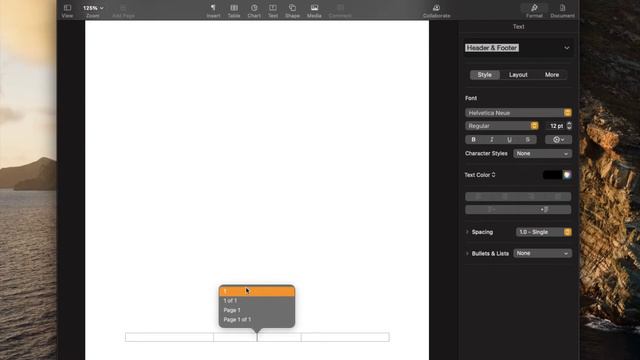640x360 pixels.
Task: Expand the Header & Footer paragraph style chevron
Action: click(x=567, y=48)
